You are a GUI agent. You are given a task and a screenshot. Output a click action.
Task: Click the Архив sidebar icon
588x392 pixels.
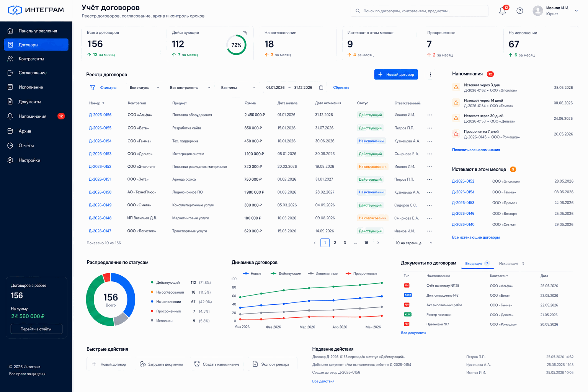pyautogui.click(x=10, y=131)
